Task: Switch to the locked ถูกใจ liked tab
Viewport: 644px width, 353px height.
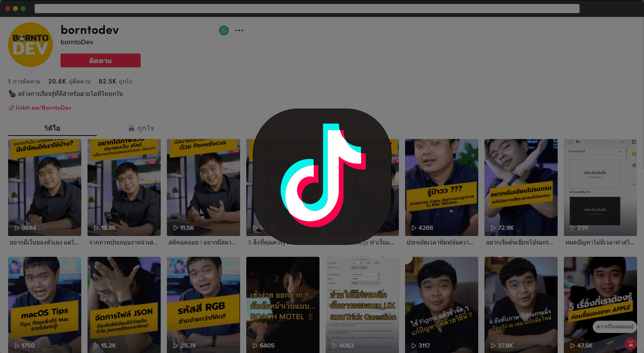Action: pos(141,128)
